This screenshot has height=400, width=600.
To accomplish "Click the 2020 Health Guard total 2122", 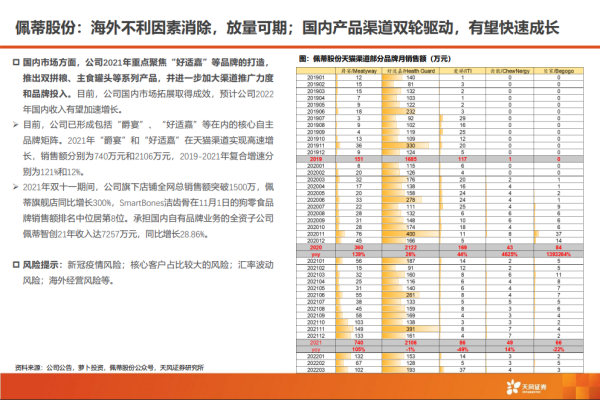I will click(x=411, y=247).
